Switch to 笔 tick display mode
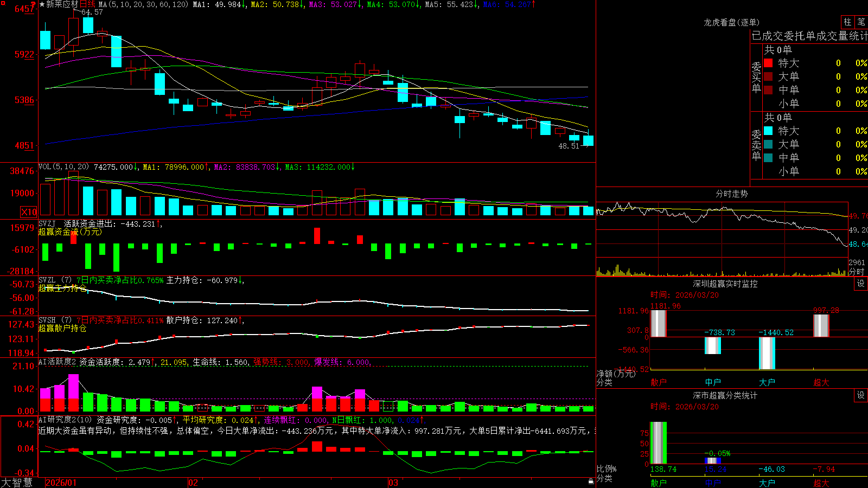This screenshot has width=868, height=488. [861, 22]
